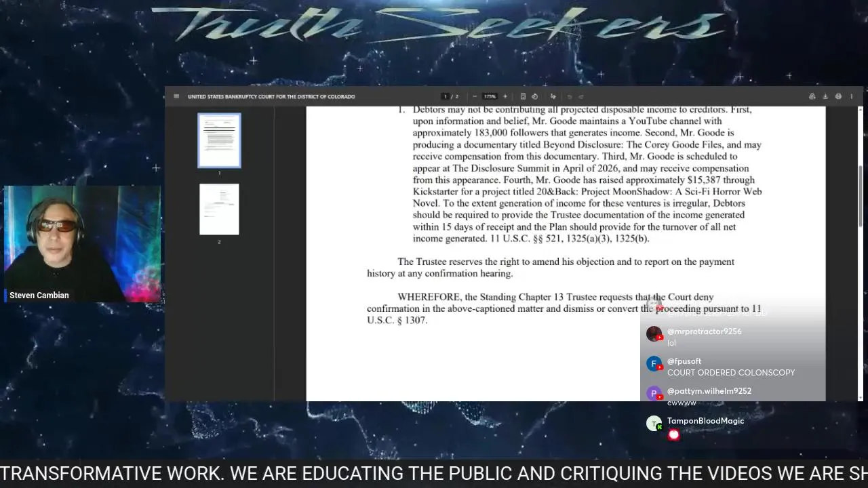Image resolution: width=868 pixels, height=488 pixels.
Task: Click the undo arrow in PDF toolbar
Action: click(x=569, y=96)
